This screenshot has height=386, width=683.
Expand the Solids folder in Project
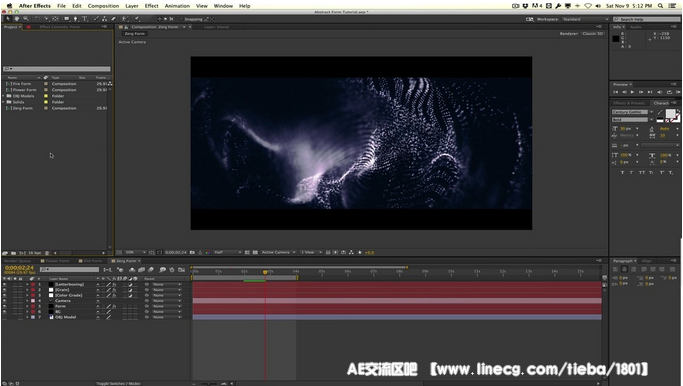[4, 102]
